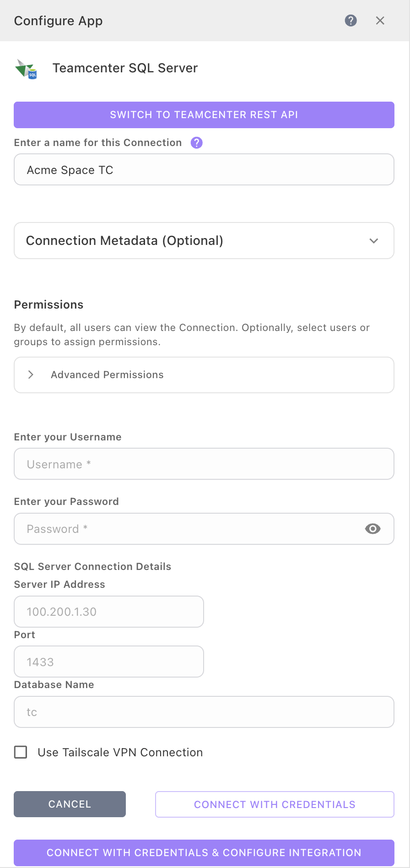The image size is (410, 868).
Task: Toggle password visibility eye icon
Action: click(372, 529)
